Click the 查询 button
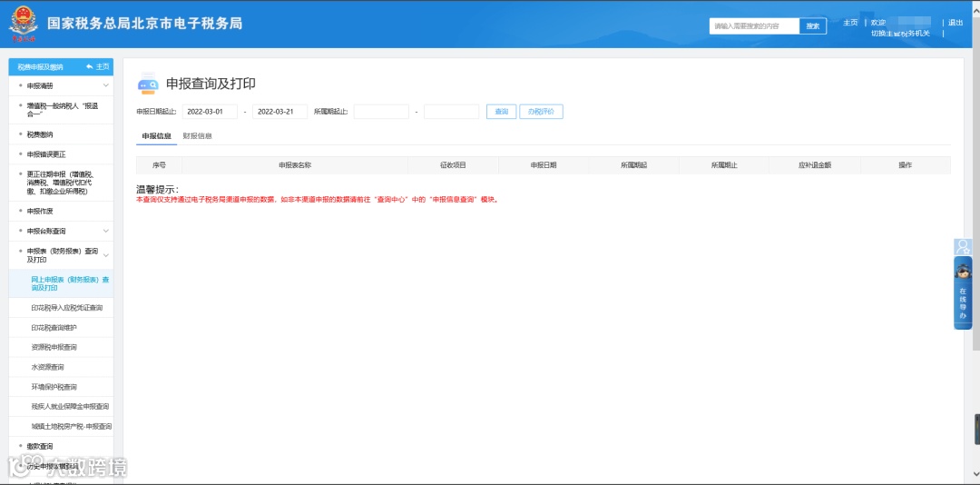980x485 pixels. (x=501, y=112)
